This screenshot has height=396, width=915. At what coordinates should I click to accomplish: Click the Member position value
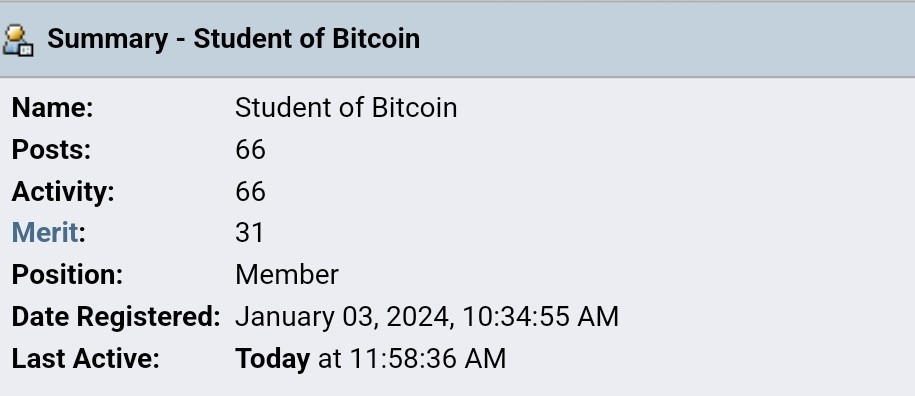click(287, 275)
